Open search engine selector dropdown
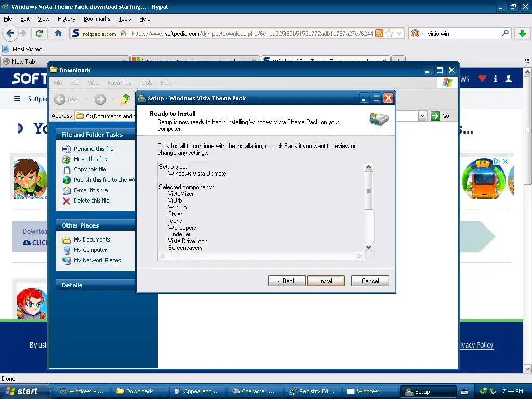The height and width of the screenshot is (399, 532). pos(417,33)
